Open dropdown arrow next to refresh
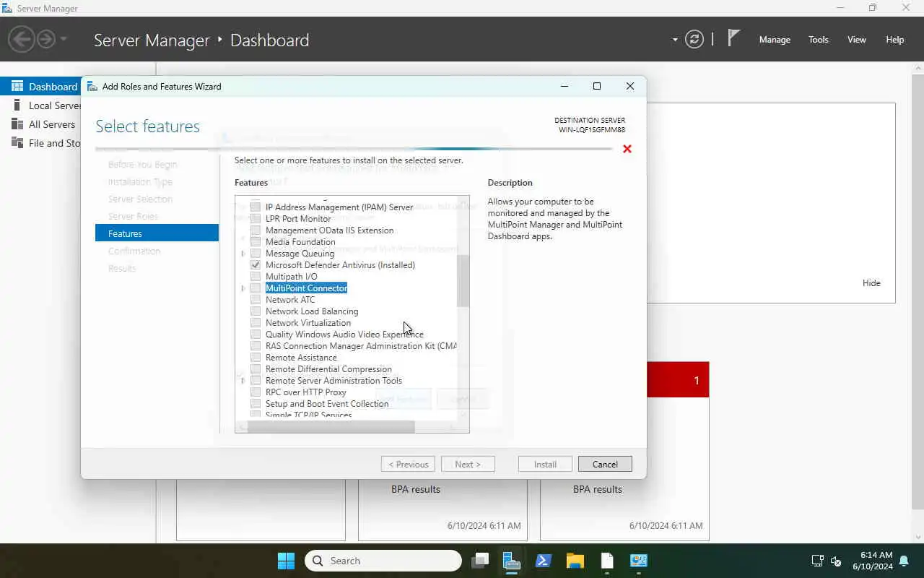This screenshot has height=578, width=924. pos(675,40)
